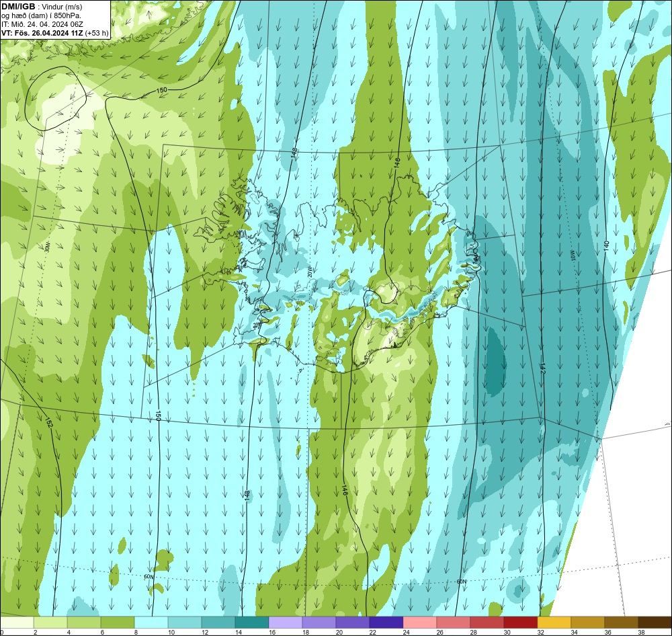Click the 'DMI/IGB : Vindur (m/s)' title text
This screenshot has width=672, height=636.
tap(42, 7)
